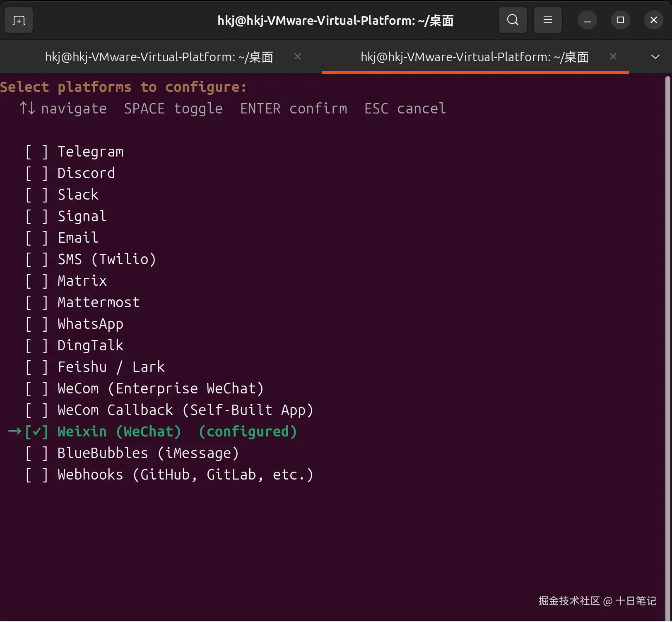The image size is (672, 622).
Task: Minimize the terminal window
Action: 587,20
